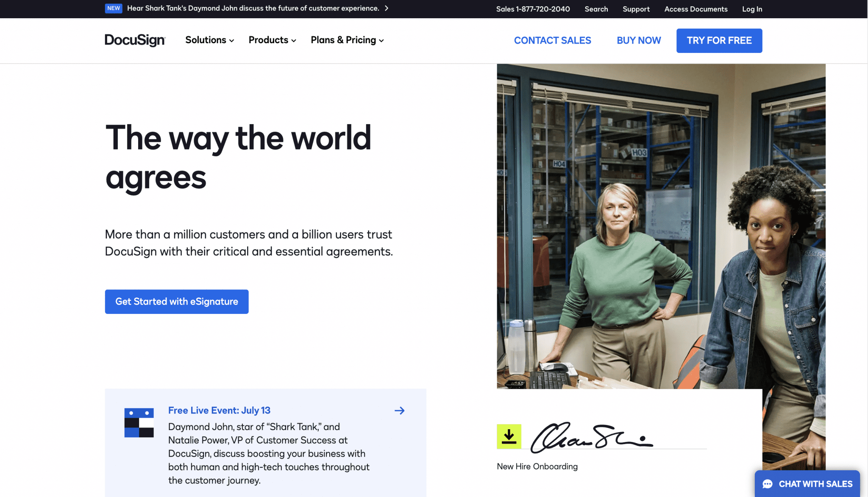Viewport: 868px width, 497px height.
Task: Click the handwritten signature graphic
Action: (x=592, y=437)
